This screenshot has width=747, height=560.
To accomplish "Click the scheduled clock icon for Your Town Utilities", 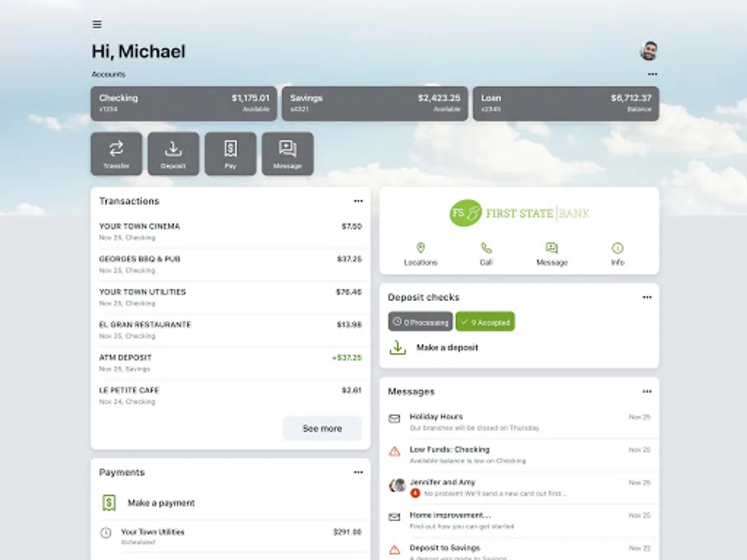I will point(106,533).
